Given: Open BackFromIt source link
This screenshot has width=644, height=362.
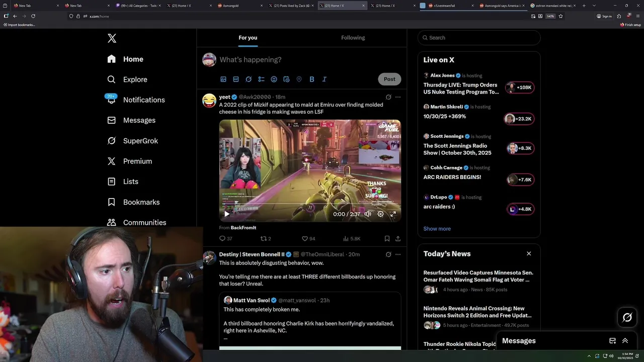Looking at the screenshot, I should pos(244,228).
